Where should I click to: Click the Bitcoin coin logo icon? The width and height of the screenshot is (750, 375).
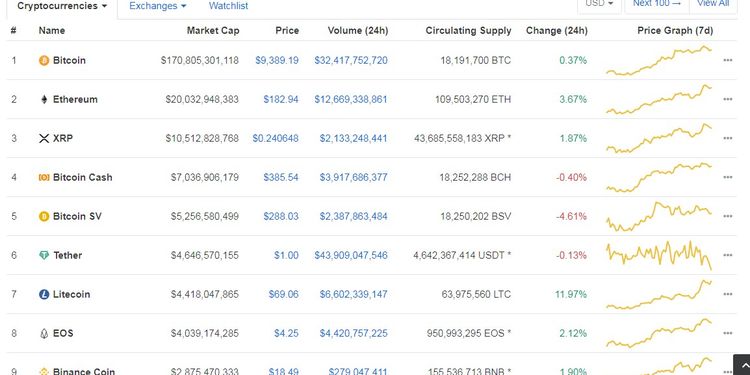pos(44,61)
